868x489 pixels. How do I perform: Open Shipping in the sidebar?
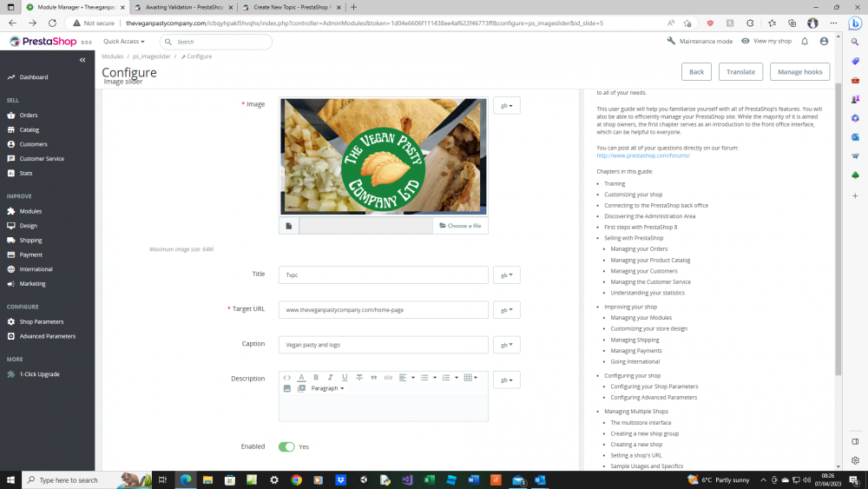click(x=30, y=241)
